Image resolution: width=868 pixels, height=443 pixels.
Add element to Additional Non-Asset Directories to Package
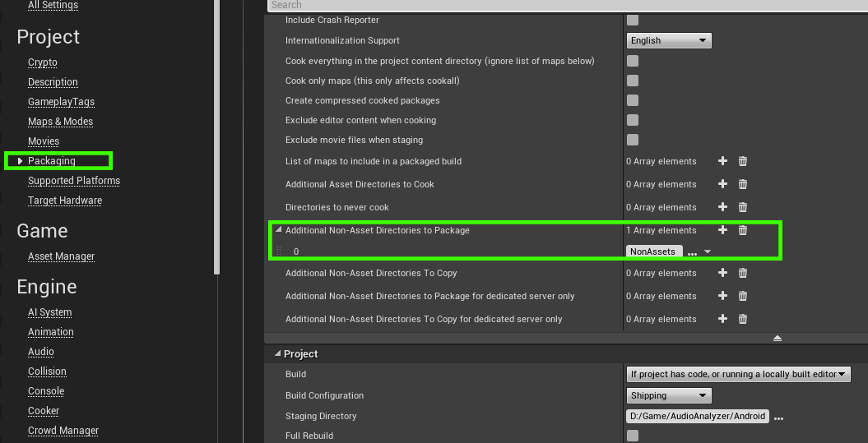(x=722, y=230)
